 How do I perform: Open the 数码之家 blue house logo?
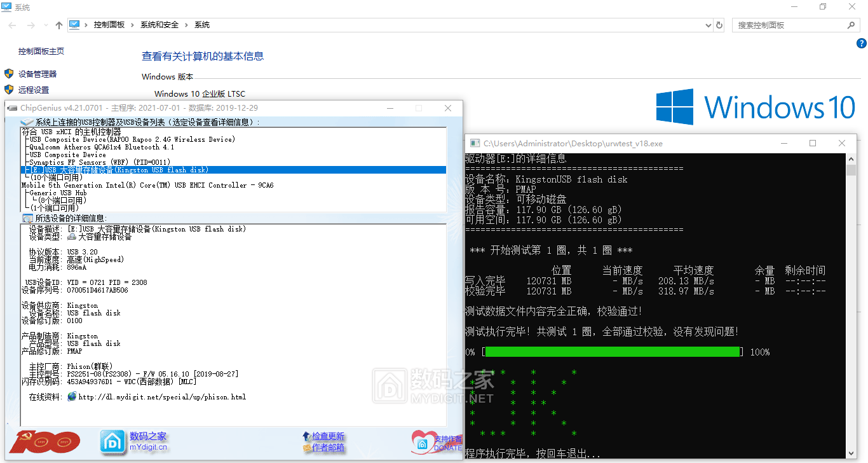(x=112, y=441)
